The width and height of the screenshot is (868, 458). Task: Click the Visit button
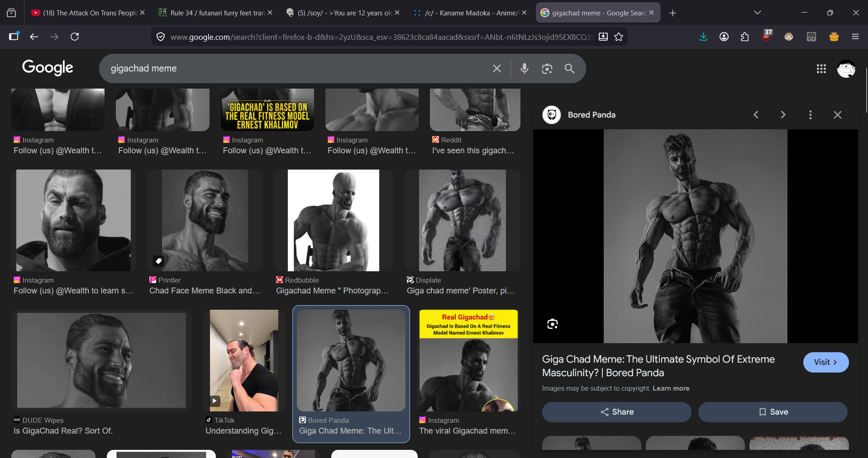pyautogui.click(x=826, y=362)
